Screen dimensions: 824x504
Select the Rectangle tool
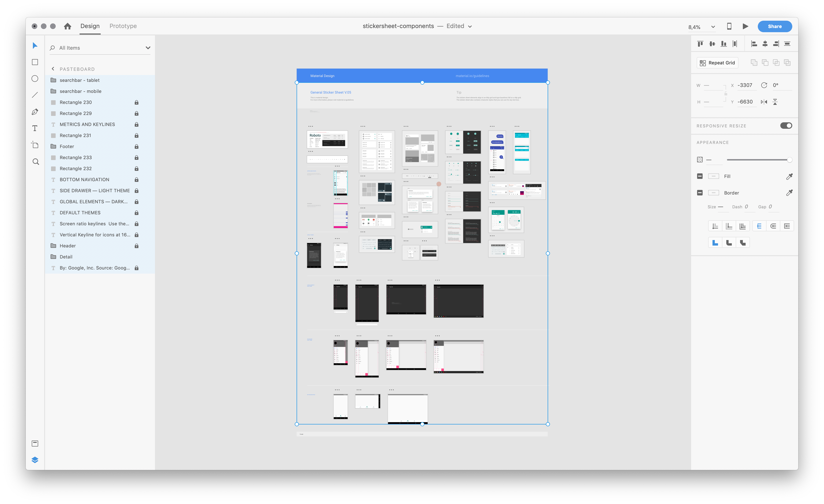click(x=35, y=62)
